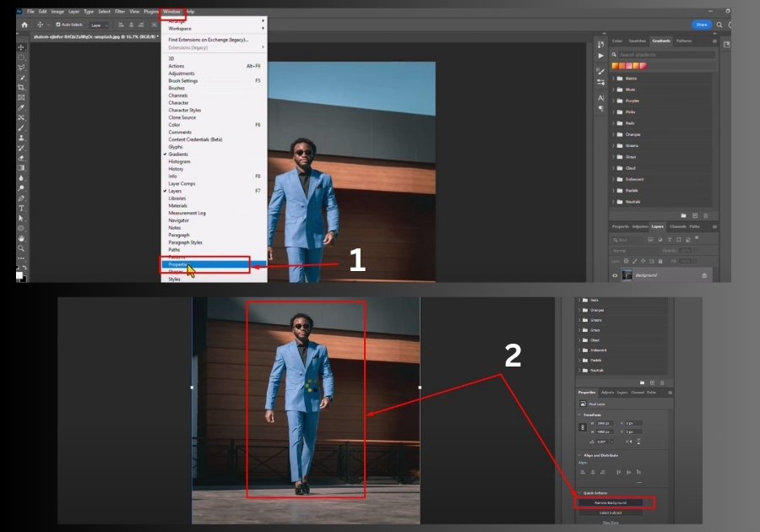Collapse the Align and Distribute section
The width and height of the screenshot is (760, 532).
pyautogui.click(x=579, y=455)
